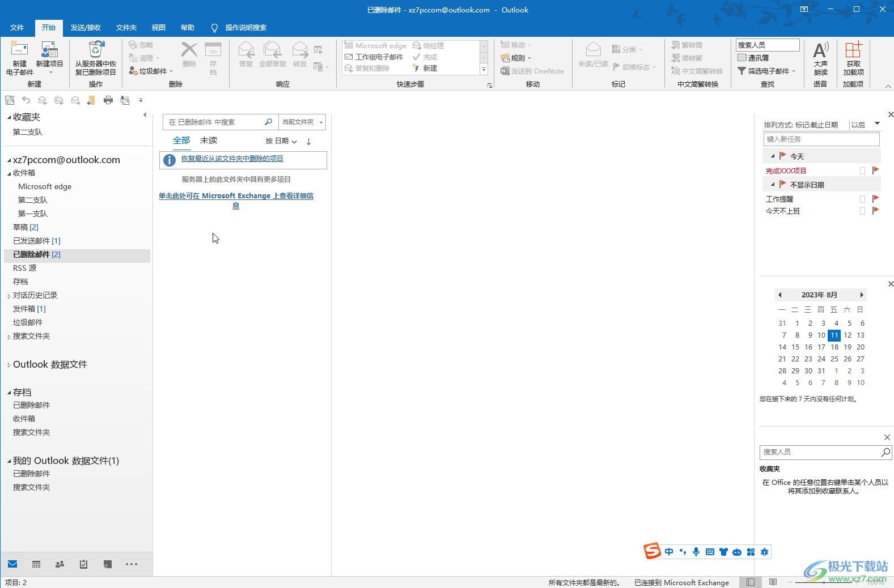
Task: Select Rules button in Move group
Action: (x=516, y=58)
